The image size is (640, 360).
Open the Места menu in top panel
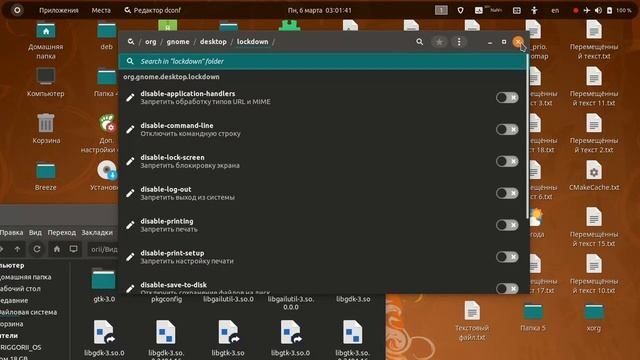[x=101, y=10]
